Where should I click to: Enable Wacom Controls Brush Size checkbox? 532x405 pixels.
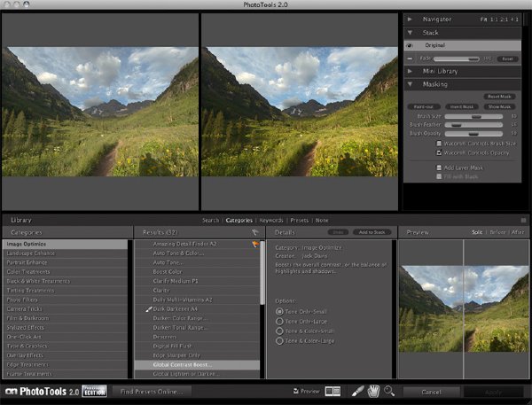coord(439,144)
